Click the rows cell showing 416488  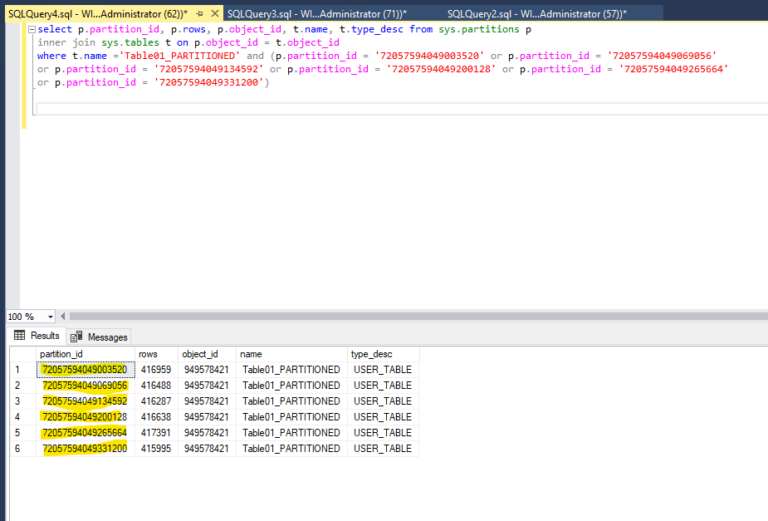pyautogui.click(x=155, y=385)
